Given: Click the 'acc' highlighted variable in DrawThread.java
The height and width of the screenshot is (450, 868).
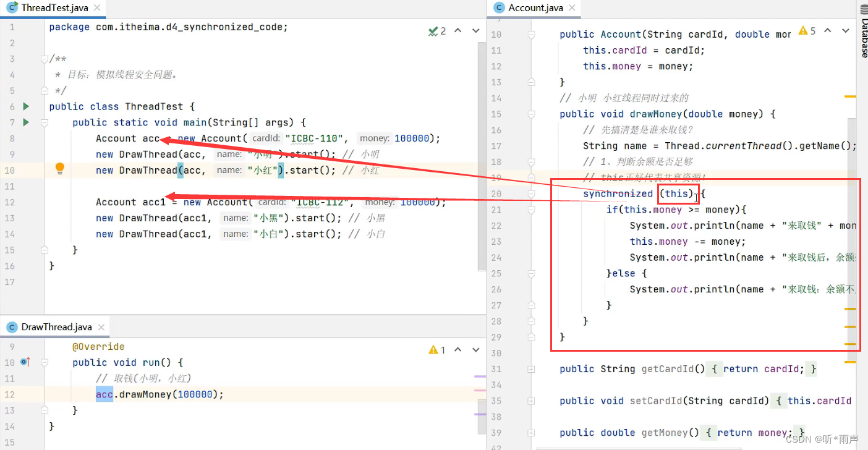Looking at the screenshot, I should coord(104,394).
